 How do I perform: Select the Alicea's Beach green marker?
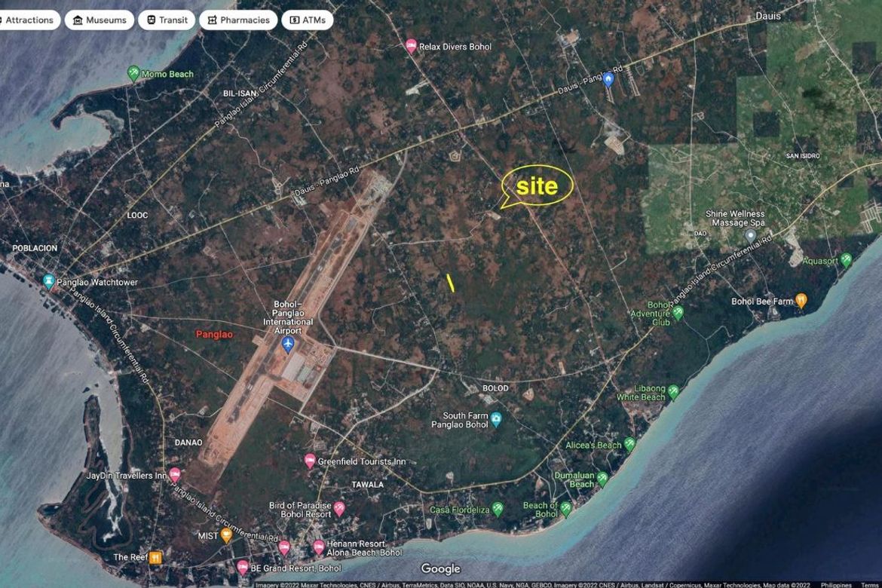629,445
